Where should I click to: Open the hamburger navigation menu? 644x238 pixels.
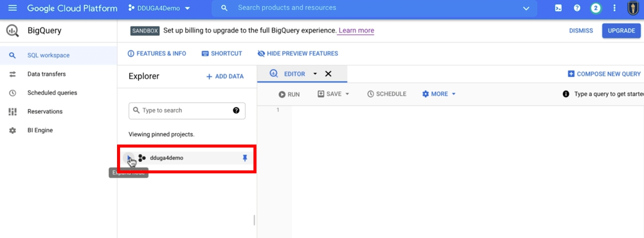tap(12, 8)
